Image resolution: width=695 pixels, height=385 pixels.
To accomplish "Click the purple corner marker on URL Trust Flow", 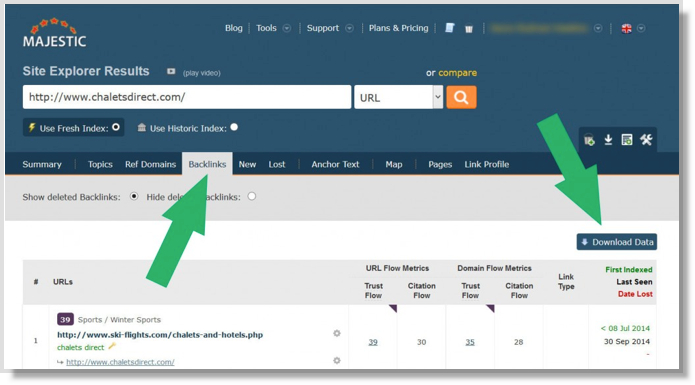I will 393,308.
